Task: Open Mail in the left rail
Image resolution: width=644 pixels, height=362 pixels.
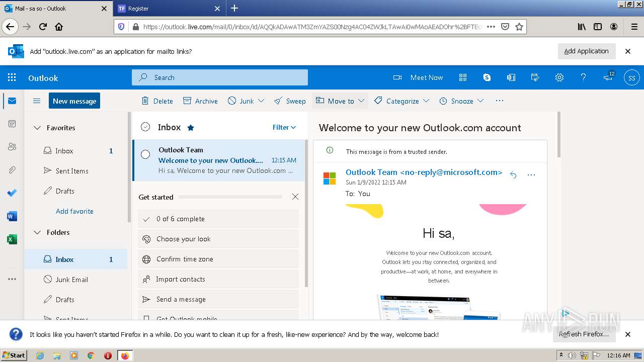Action: (12, 101)
